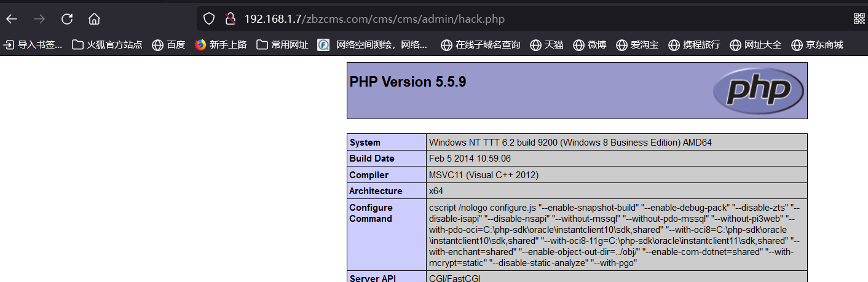The height and width of the screenshot is (282, 868).
Task: Expand the 火狐官方站点 bookmark folder
Action: click(107, 44)
